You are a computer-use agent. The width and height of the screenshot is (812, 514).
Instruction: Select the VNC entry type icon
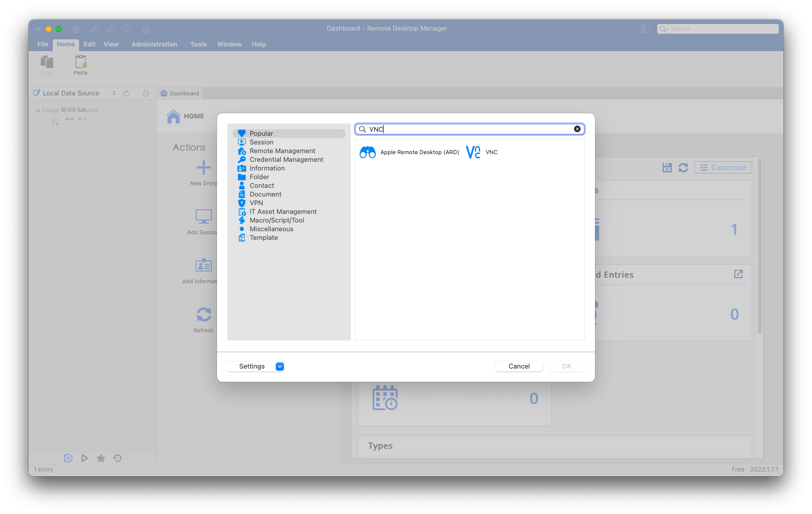point(473,152)
